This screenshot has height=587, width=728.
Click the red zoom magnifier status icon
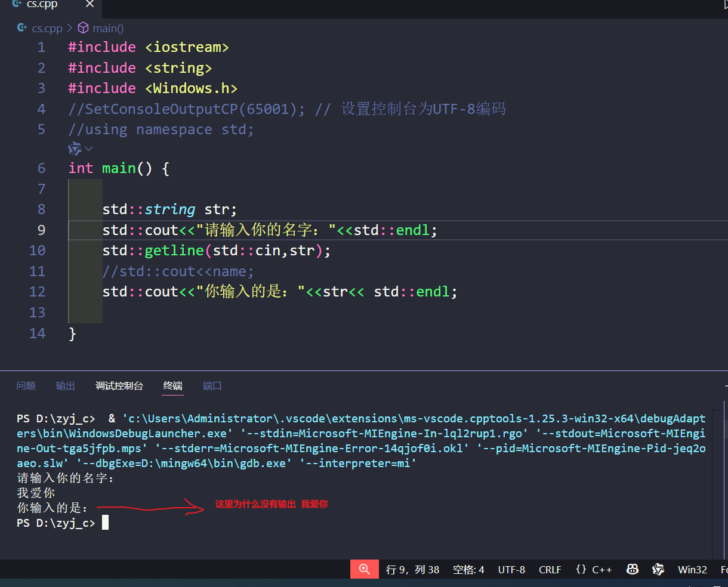pos(365,569)
